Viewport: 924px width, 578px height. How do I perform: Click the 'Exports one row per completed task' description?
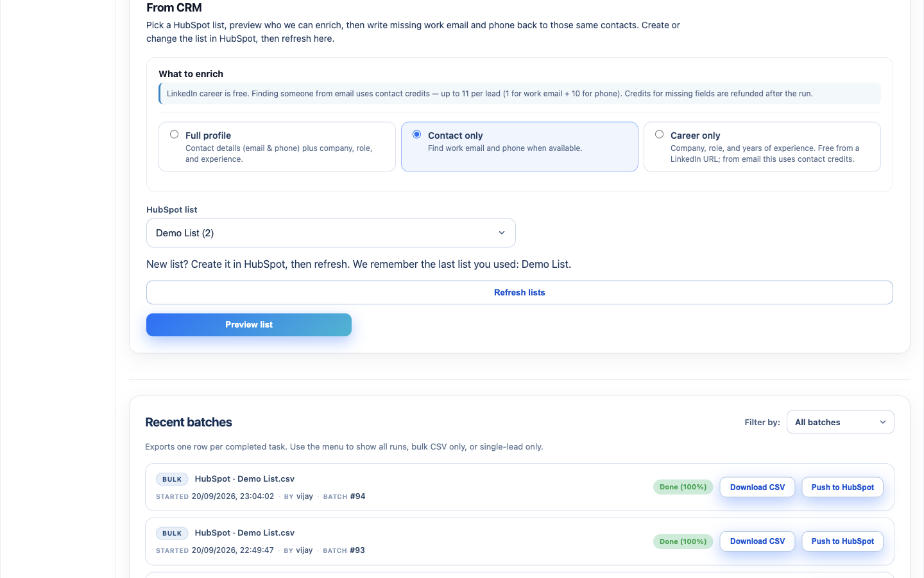click(x=344, y=447)
